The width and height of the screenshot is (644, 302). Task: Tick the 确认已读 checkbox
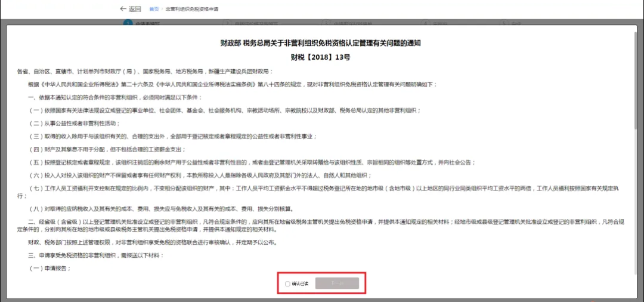tap(287, 283)
